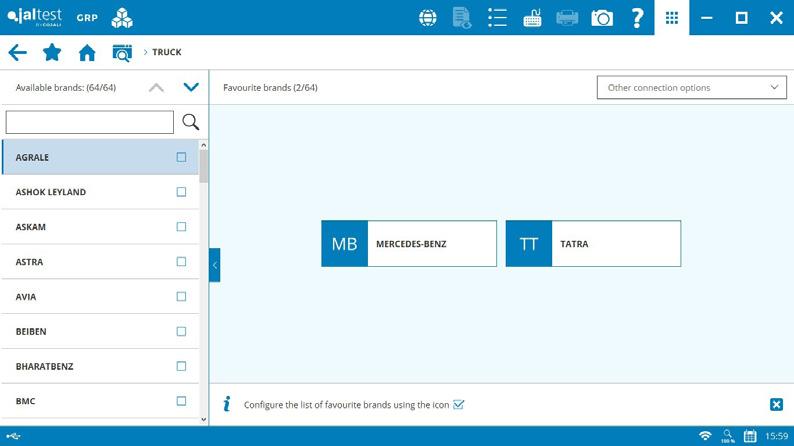The height and width of the screenshot is (446, 794).
Task: Click the brand search input field
Action: click(90, 122)
